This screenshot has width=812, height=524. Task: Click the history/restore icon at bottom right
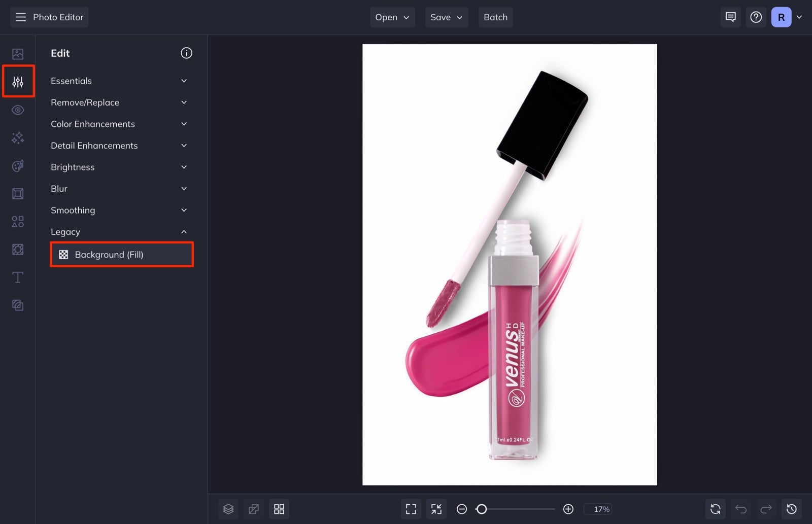point(792,509)
